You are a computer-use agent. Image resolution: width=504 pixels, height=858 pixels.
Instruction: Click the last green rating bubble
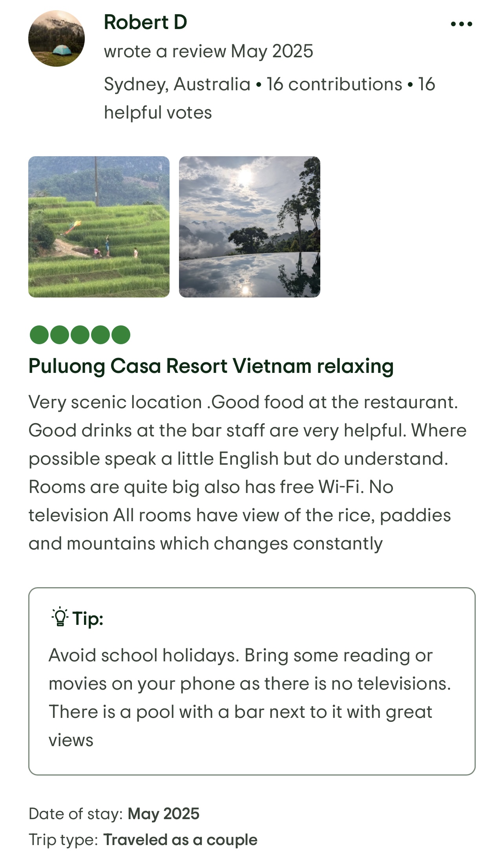pos(121,335)
